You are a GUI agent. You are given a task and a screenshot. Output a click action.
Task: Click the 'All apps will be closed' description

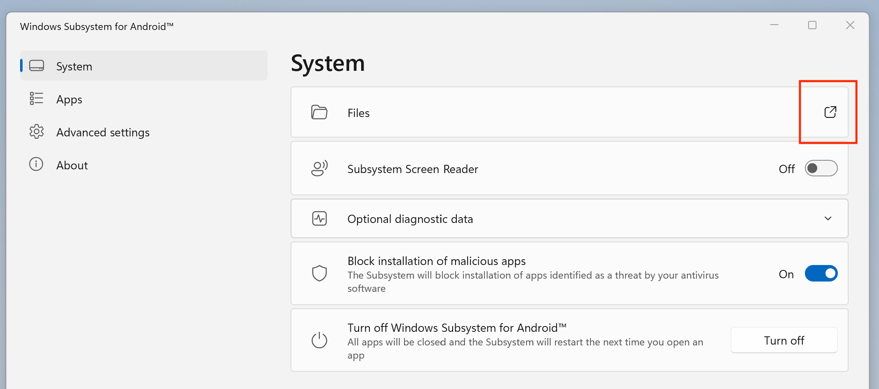(x=525, y=348)
